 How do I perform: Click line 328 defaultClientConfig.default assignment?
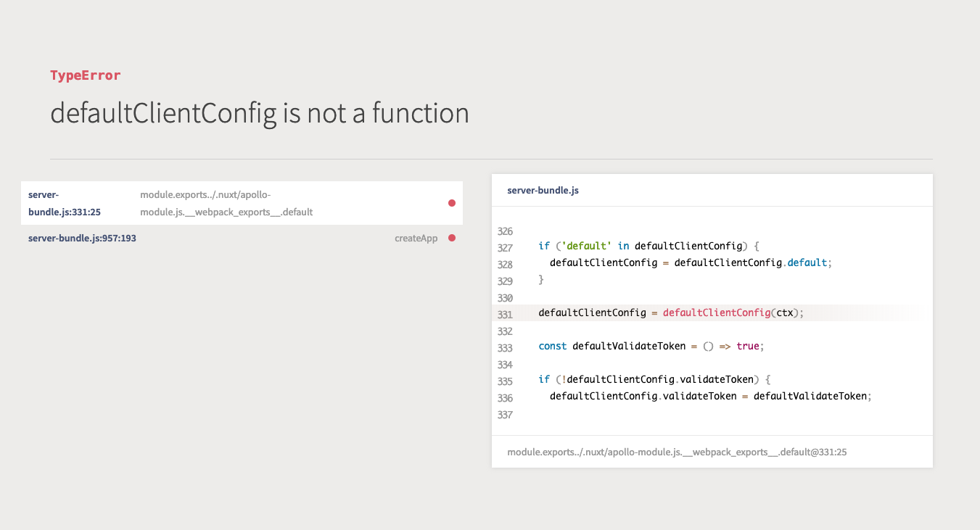[691, 262]
